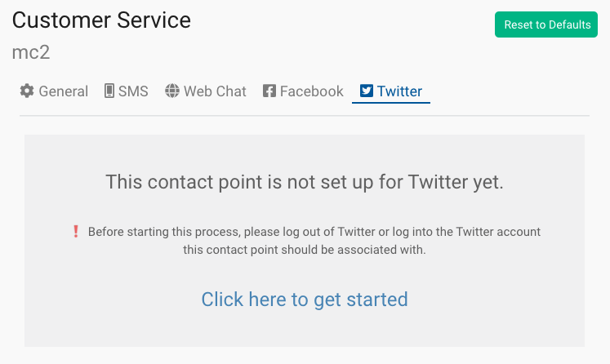This screenshot has width=610, height=364.
Task: Click the mc2 contact point subtitle
Action: coord(31,52)
